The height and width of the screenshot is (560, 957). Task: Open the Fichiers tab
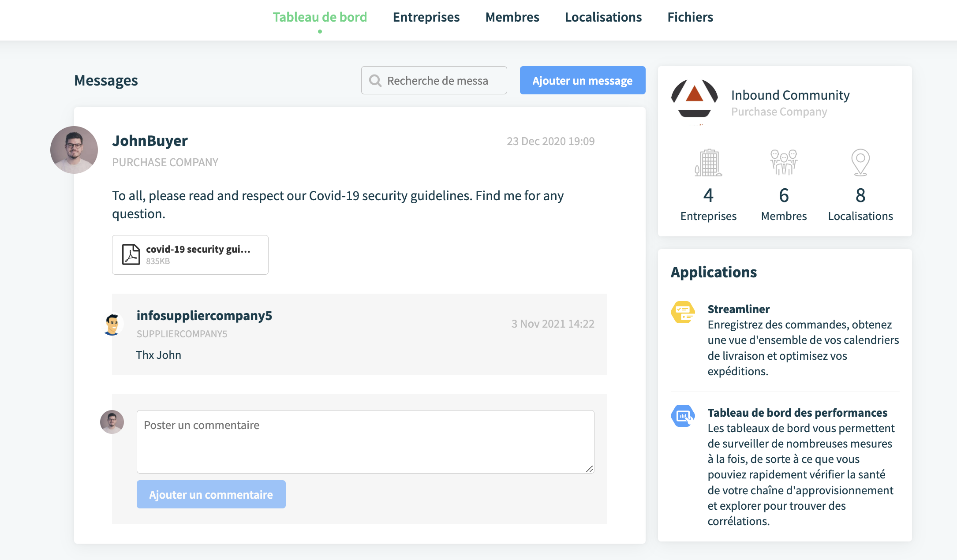pos(690,17)
